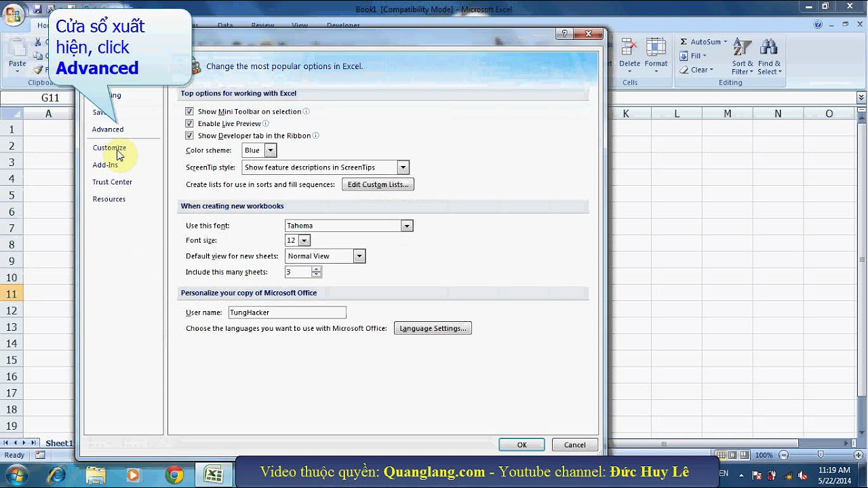This screenshot has height=488, width=868.
Task: Click the Fill down-arrow icon
Action: (x=684, y=56)
